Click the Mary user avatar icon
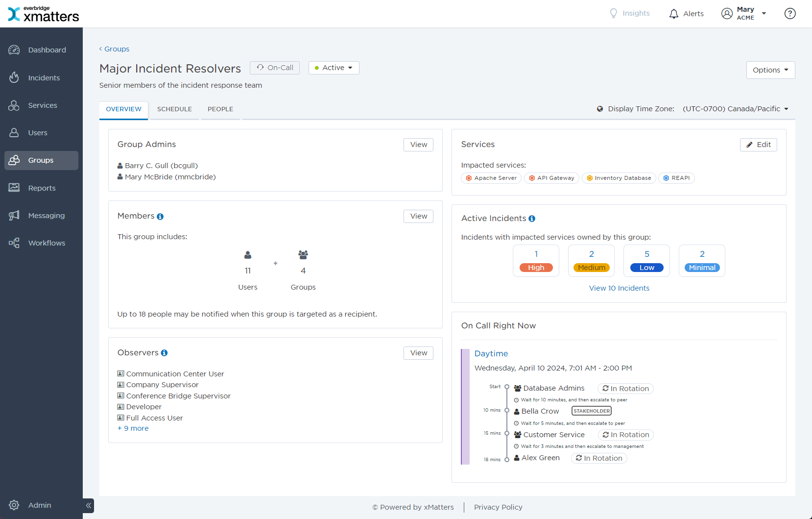 pyautogui.click(x=727, y=13)
